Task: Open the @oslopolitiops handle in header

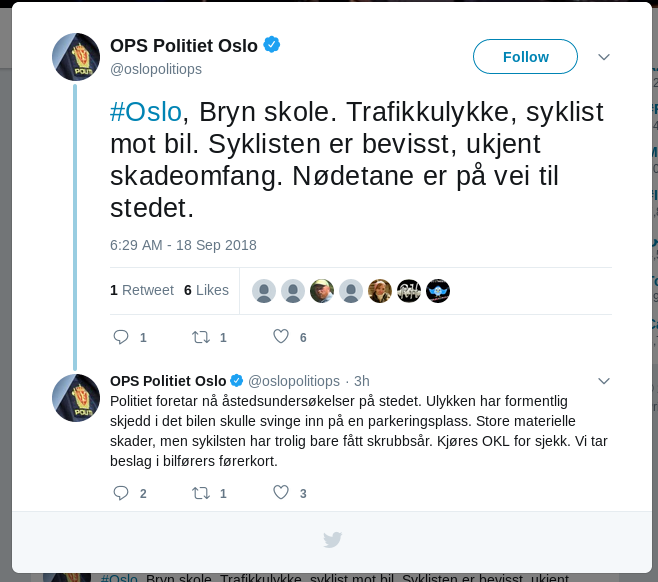Action: pos(156,68)
